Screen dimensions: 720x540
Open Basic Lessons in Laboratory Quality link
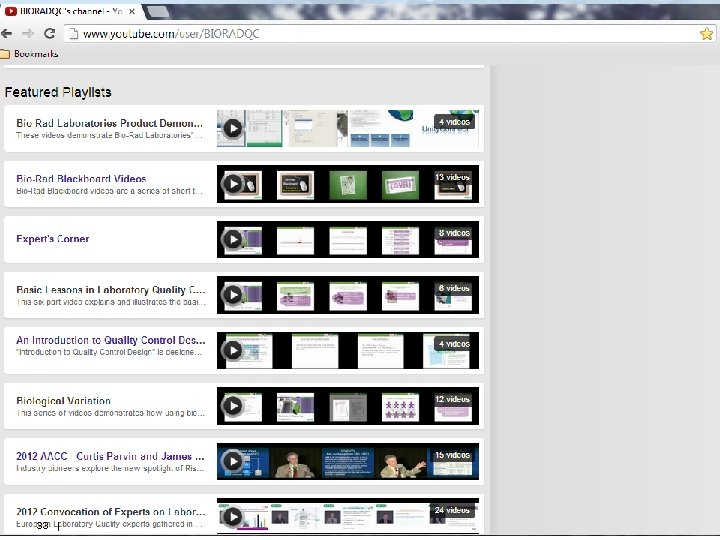tap(111, 290)
